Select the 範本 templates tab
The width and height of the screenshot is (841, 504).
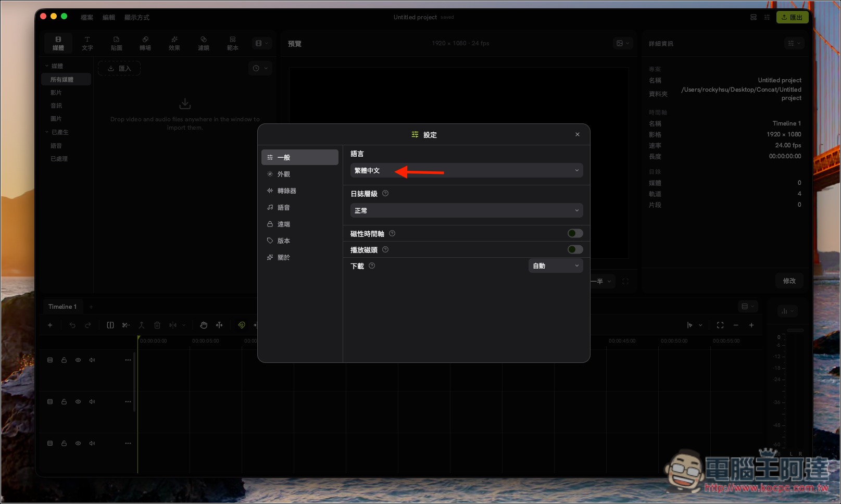(x=233, y=44)
